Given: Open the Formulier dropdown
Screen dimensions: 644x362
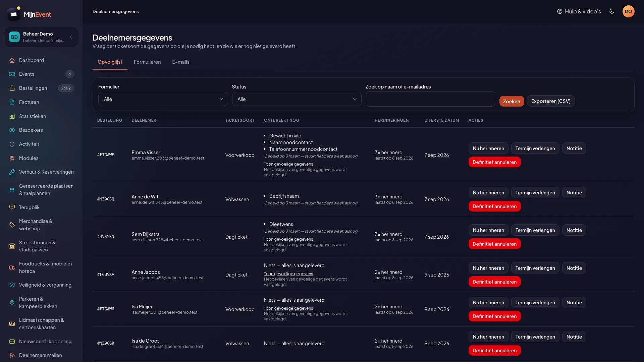Looking at the screenshot, I should 163,99.
